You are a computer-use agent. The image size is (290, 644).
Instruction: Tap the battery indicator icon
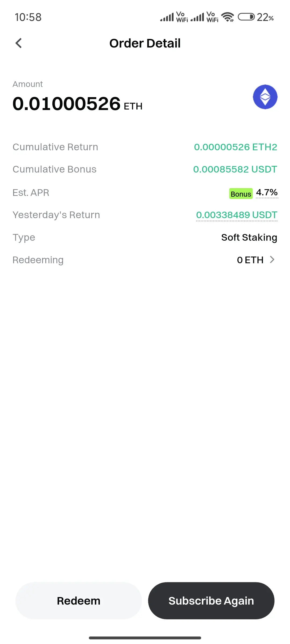click(x=246, y=17)
